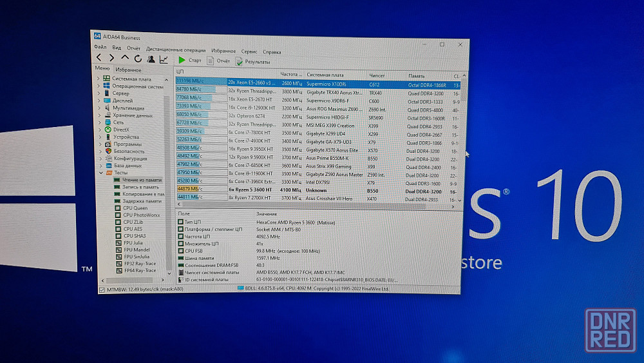Expand the Системная плата tree node
The image size is (644, 363).
(99, 78)
